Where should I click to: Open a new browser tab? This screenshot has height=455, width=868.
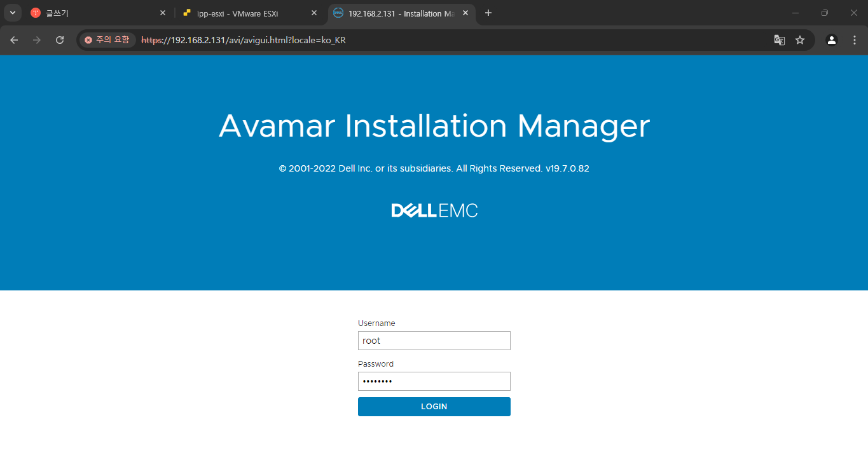(x=488, y=13)
